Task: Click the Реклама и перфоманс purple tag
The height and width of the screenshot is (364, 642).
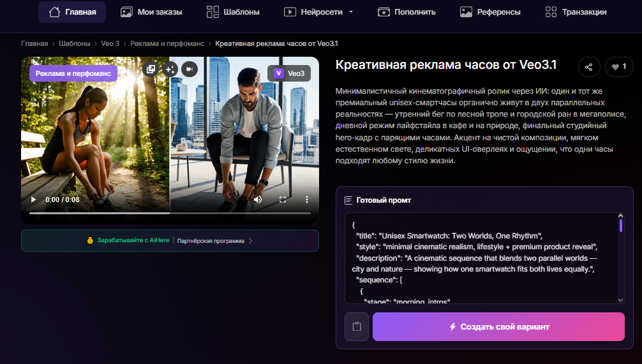Action: tap(73, 73)
